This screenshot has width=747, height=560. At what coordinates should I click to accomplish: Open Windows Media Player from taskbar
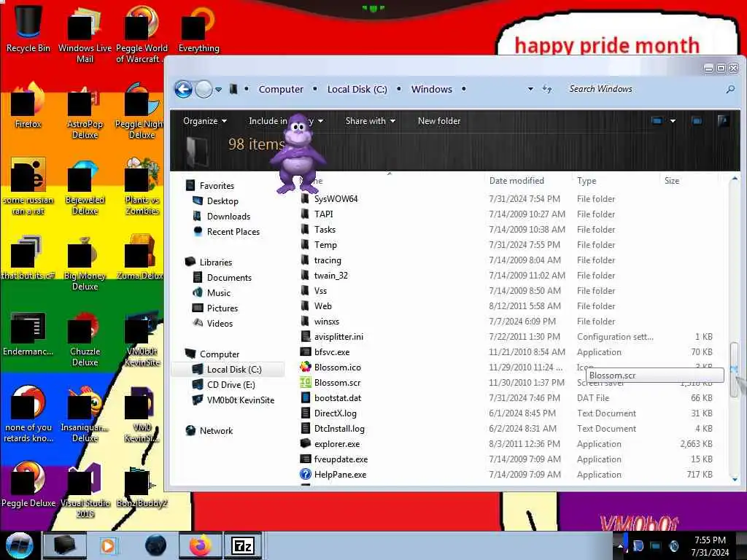tap(108, 545)
